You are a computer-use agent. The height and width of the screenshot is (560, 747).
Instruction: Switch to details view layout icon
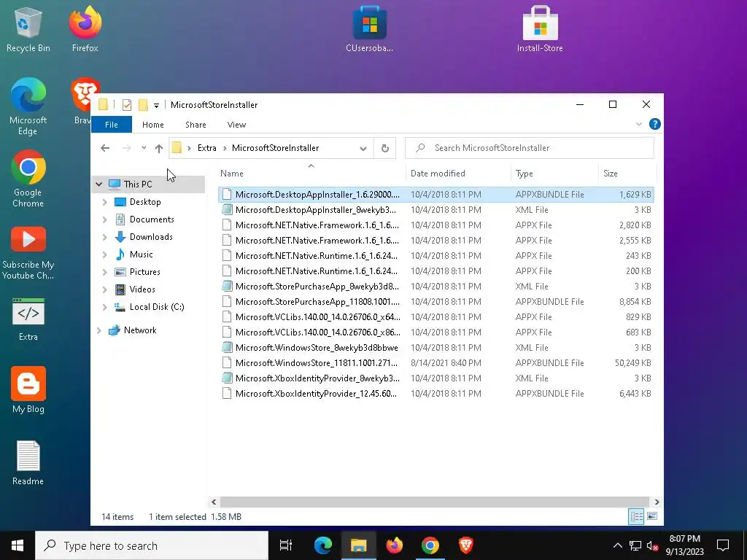(636, 517)
